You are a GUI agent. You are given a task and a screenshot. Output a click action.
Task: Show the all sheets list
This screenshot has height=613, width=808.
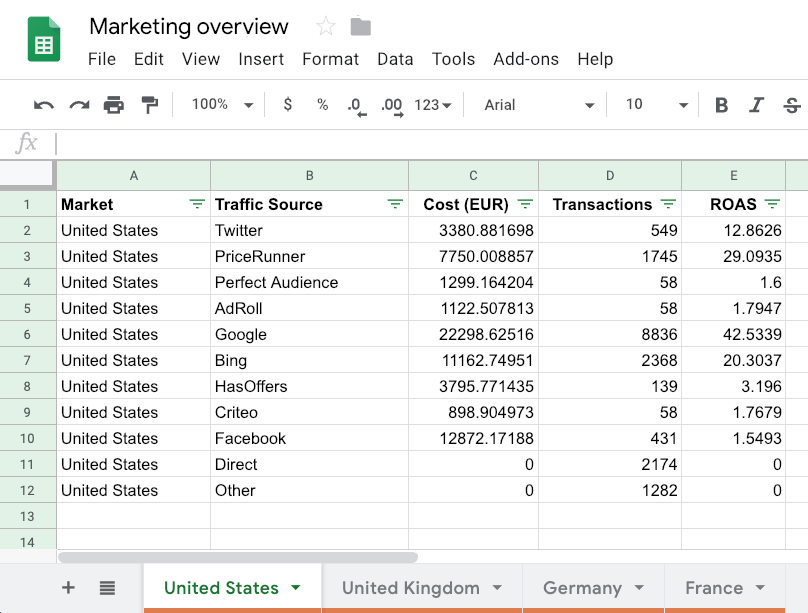[107, 588]
